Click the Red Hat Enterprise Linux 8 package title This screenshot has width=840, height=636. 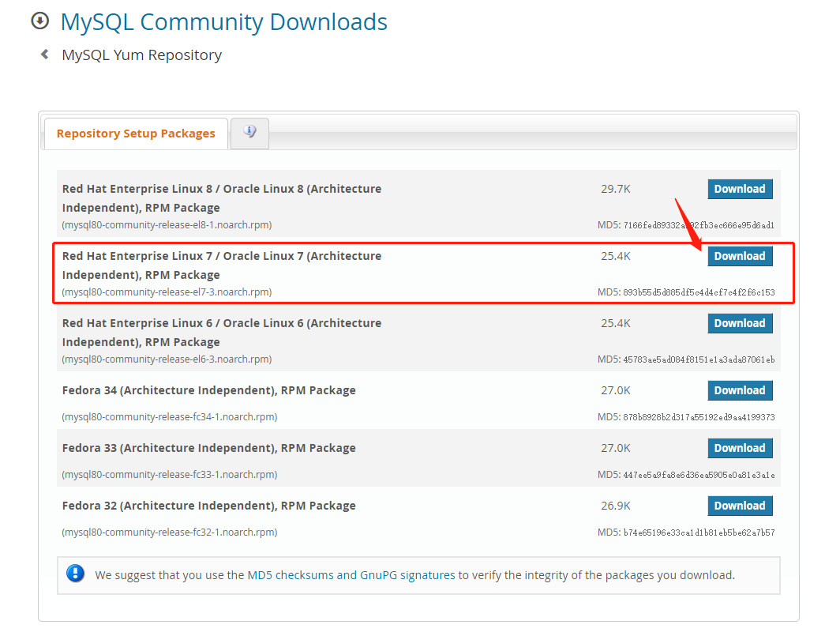click(222, 198)
